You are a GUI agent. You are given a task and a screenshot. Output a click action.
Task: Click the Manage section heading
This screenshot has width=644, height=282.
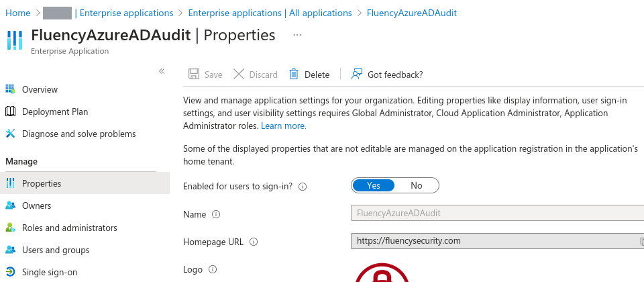click(21, 161)
